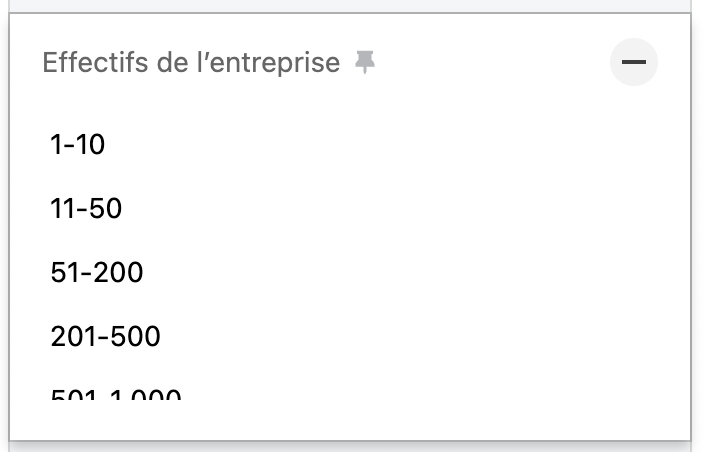Viewport: 704px width, 452px height.
Task: Select the 1-10 employees option
Action: click(x=78, y=144)
